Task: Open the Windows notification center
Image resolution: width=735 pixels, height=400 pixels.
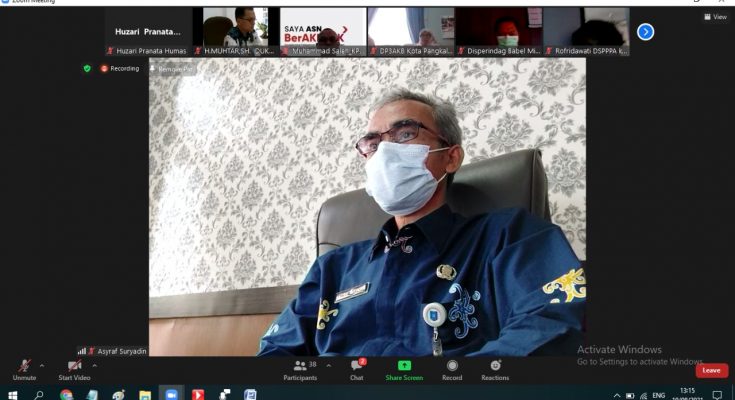Action: click(x=717, y=395)
